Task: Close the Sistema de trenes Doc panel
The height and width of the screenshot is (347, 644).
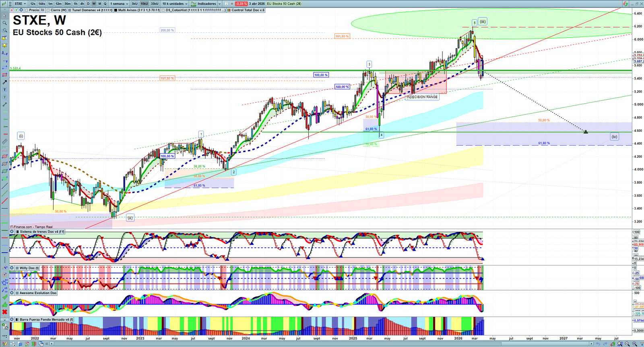Action: (x=12, y=232)
